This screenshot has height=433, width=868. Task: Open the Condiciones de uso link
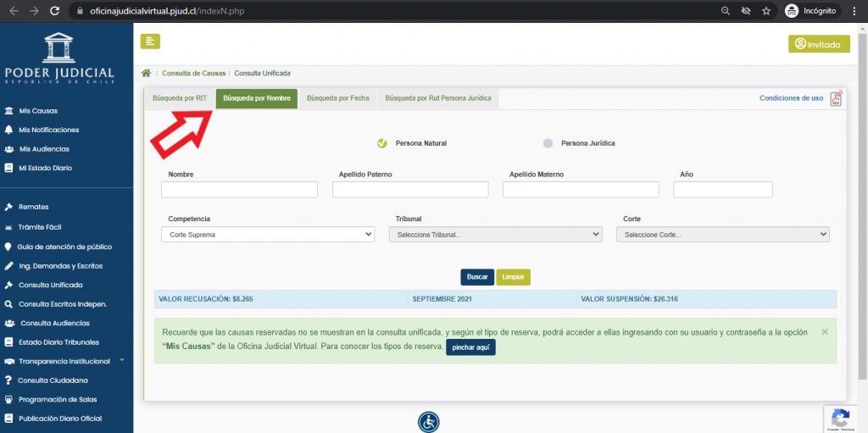791,98
